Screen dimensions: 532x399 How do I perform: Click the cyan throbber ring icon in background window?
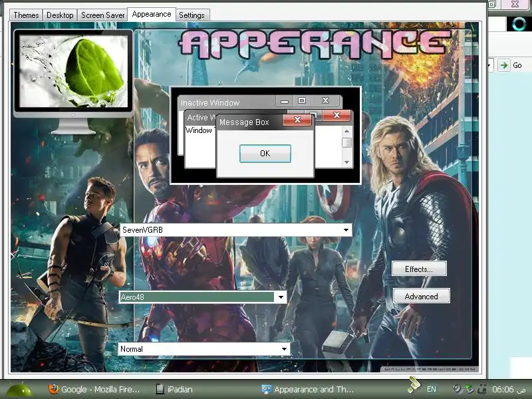coord(519,24)
